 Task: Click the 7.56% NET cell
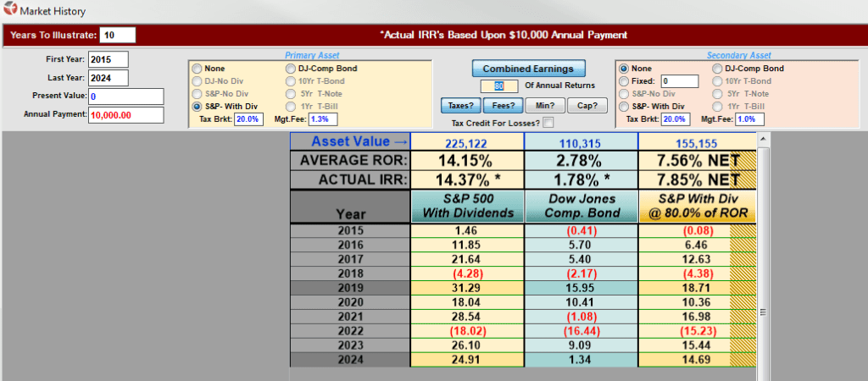click(x=697, y=161)
